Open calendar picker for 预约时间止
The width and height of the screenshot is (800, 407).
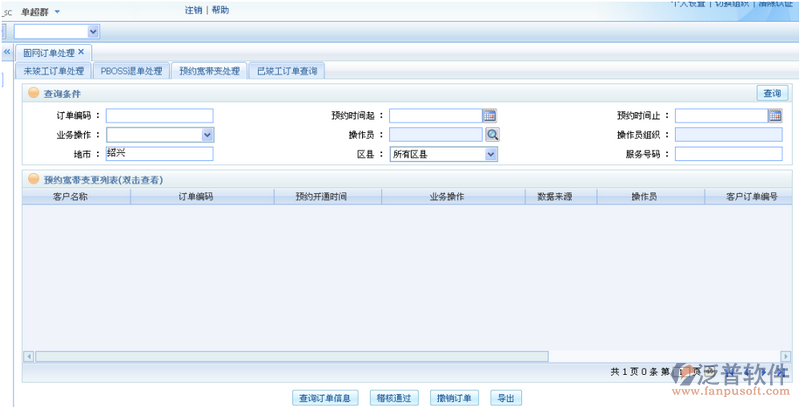[x=775, y=116]
